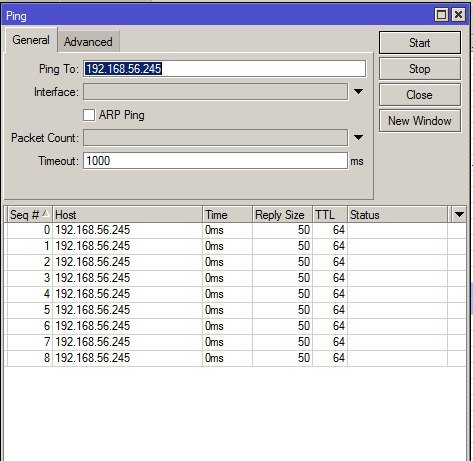Click the 0ms time in Seq 8 row
The height and width of the screenshot is (461, 473).
tap(214, 358)
